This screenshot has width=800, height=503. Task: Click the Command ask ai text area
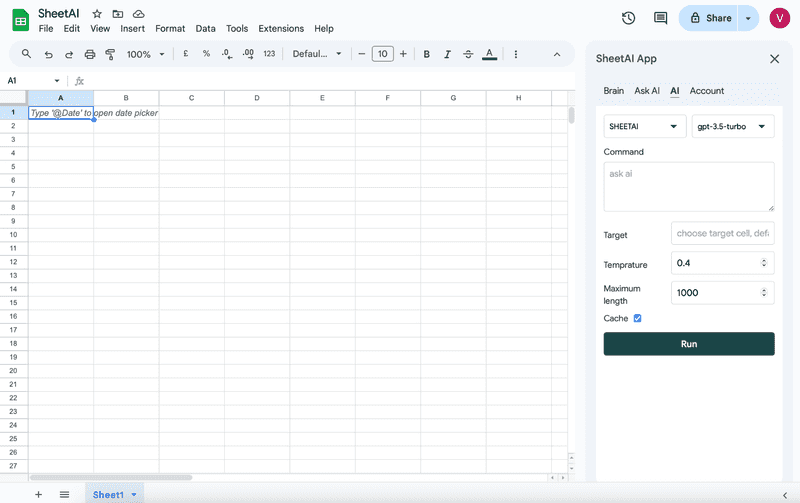[689, 187]
